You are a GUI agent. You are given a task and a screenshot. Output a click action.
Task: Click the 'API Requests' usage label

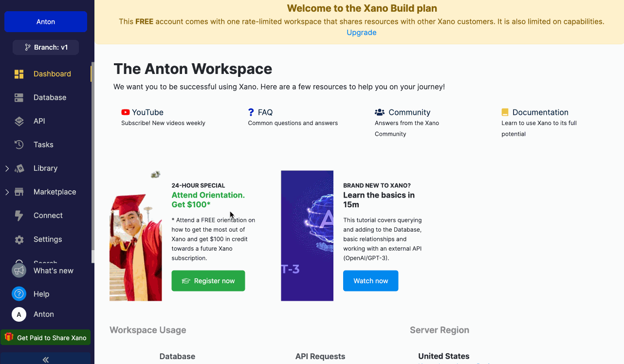320,356
